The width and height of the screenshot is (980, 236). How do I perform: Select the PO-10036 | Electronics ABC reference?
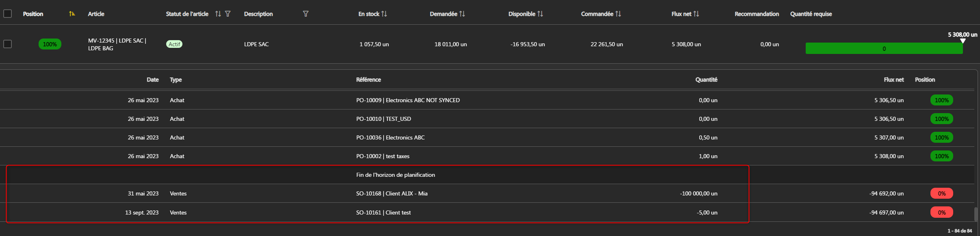pyautogui.click(x=390, y=137)
